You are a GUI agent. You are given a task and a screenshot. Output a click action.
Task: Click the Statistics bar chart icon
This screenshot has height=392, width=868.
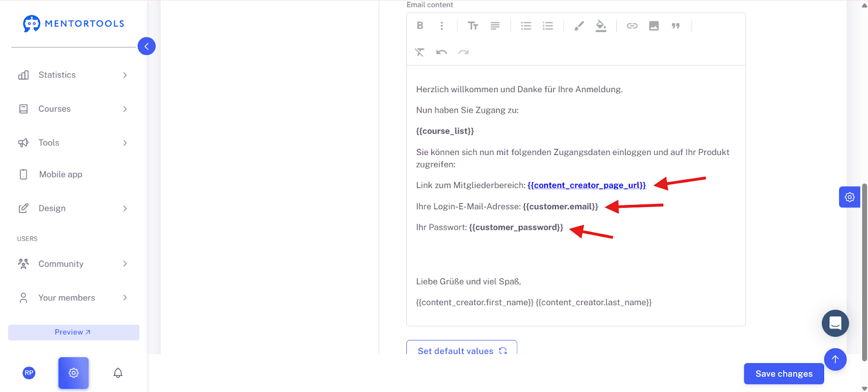coord(23,75)
